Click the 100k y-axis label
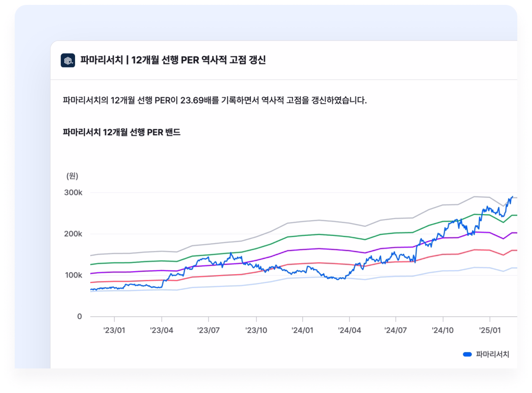The width and height of the screenshot is (532, 393). pyautogui.click(x=73, y=275)
